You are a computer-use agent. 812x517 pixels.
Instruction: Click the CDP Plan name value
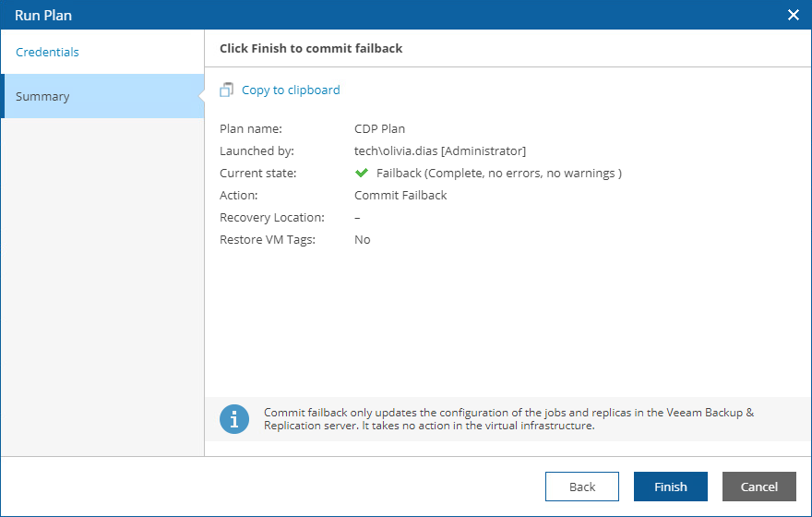point(379,128)
